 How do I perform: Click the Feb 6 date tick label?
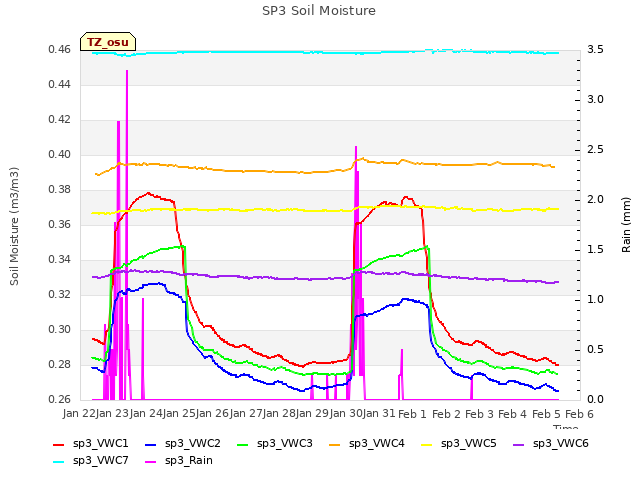pos(580,414)
